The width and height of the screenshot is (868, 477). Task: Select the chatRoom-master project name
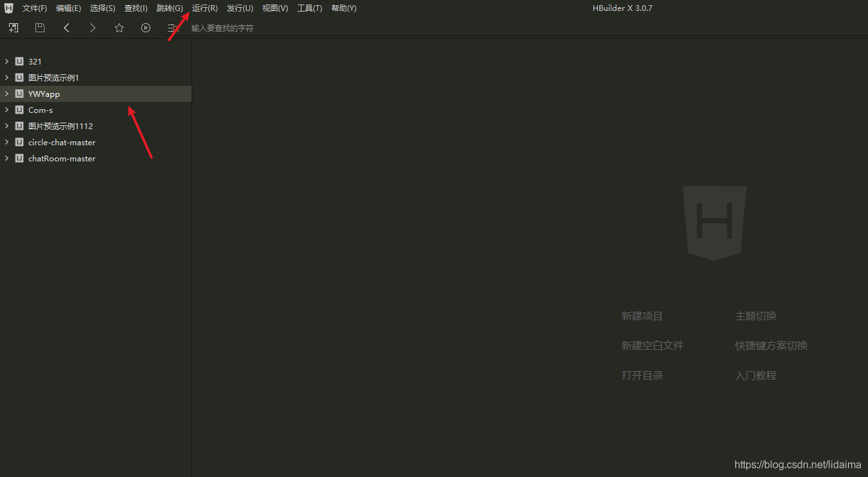tap(62, 158)
